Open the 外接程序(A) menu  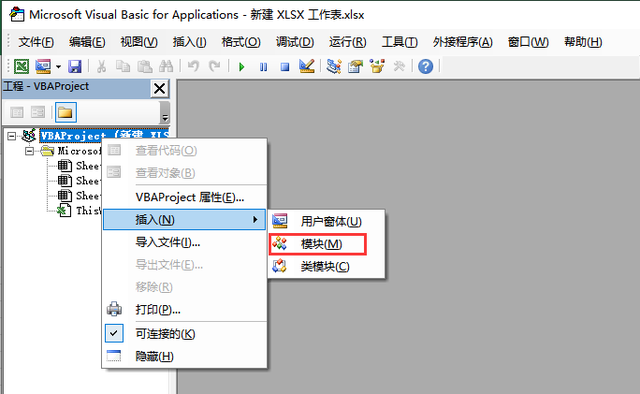[x=462, y=42]
